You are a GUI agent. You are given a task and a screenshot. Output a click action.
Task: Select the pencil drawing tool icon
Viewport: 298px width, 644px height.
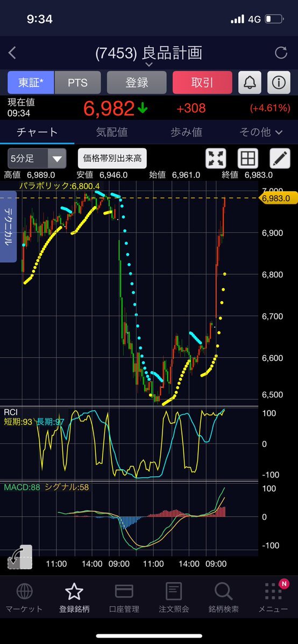click(280, 158)
